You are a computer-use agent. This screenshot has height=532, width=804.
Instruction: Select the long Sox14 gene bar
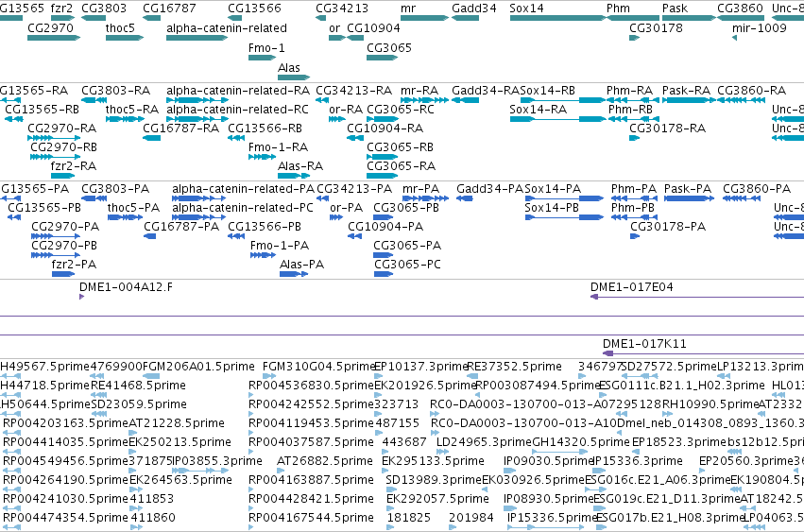click(x=557, y=18)
